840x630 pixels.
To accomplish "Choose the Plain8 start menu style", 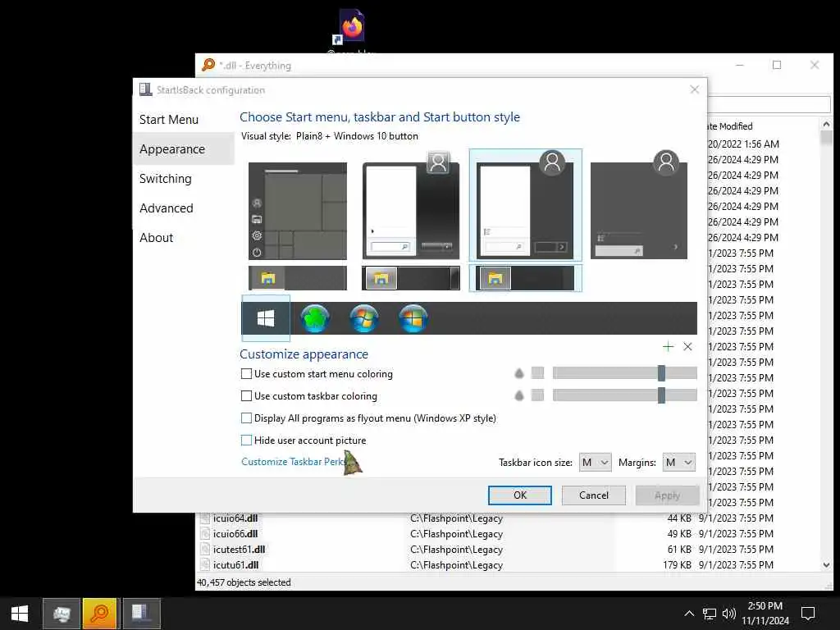I will (526, 206).
